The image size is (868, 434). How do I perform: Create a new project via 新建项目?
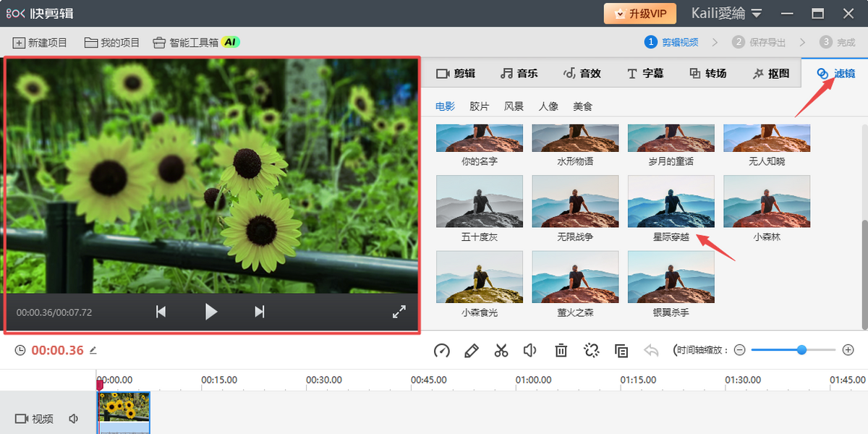coord(41,43)
